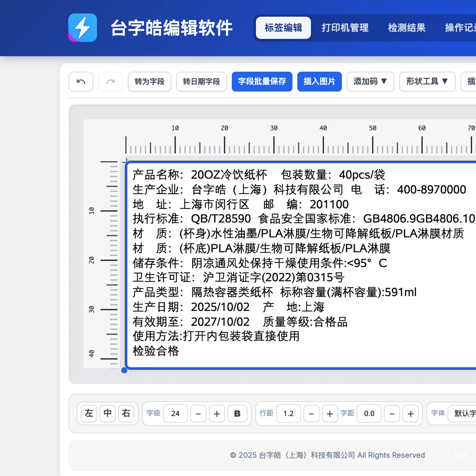Click the 有效期至: 2027/10/02 text
The width and height of the screenshot is (476, 476).
click(191, 322)
